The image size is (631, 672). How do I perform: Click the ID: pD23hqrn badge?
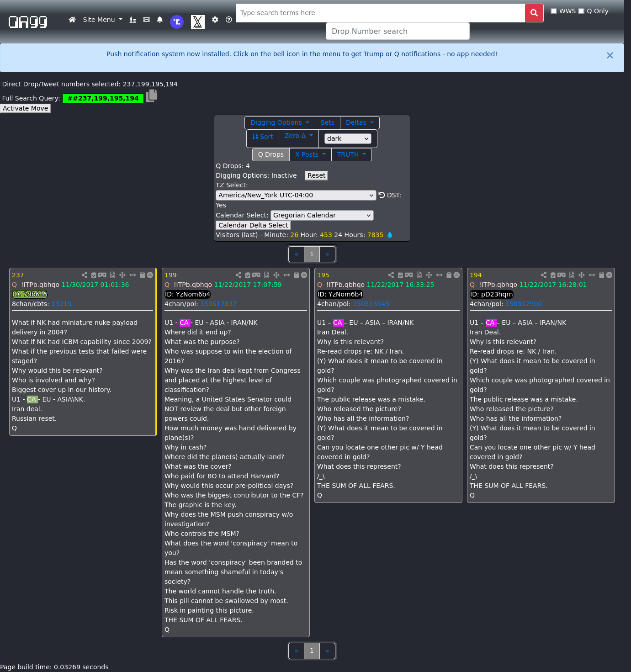tap(492, 294)
